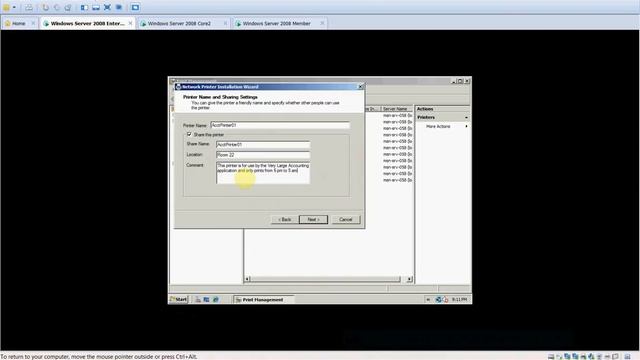Click the yellow power icon in VMware toolbar
Image resolution: width=640 pixels, height=360 pixels.
click(6, 7)
